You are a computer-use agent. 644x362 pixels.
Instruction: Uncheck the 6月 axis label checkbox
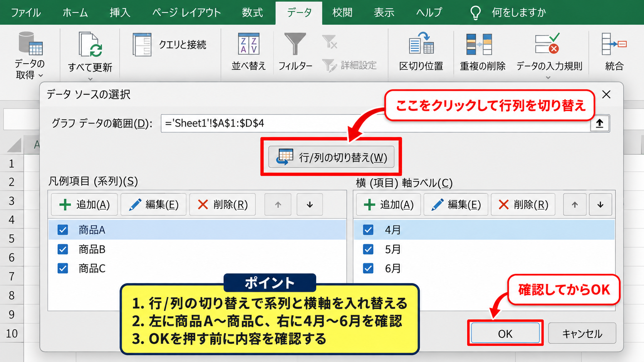(x=368, y=268)
